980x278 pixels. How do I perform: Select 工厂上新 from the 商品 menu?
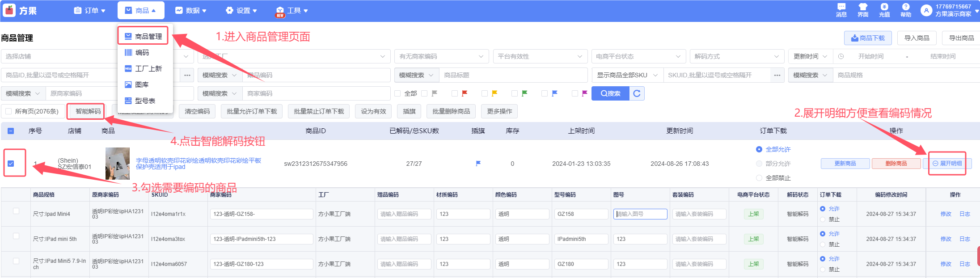(148, 68)
